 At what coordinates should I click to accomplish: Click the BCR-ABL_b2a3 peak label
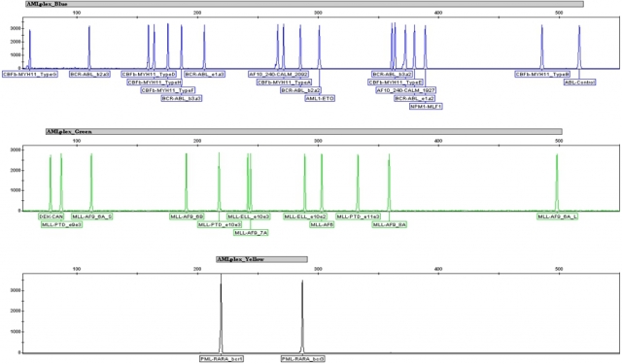click(90, 74)
